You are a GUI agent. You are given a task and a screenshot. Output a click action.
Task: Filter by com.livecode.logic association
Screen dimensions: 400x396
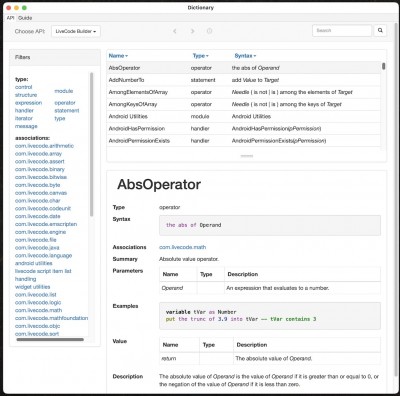pos(38,302)
